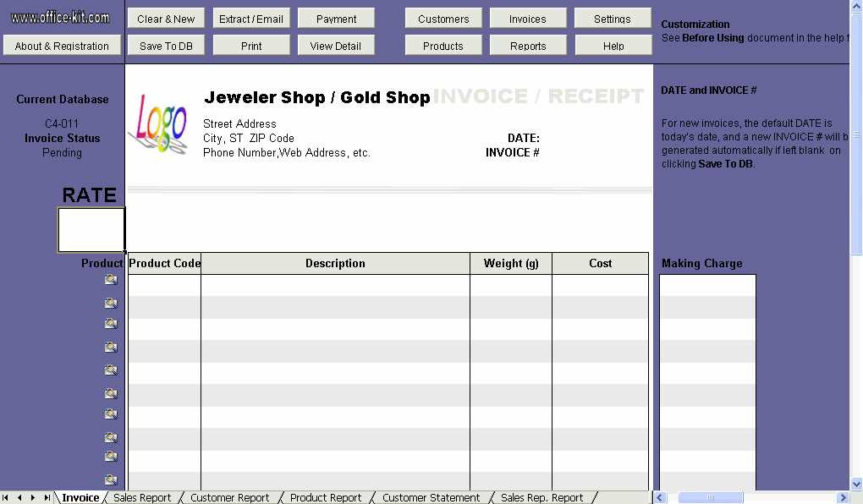Click the Print button
The height and width of the screenshot is (504, 863).
[251, 45]
